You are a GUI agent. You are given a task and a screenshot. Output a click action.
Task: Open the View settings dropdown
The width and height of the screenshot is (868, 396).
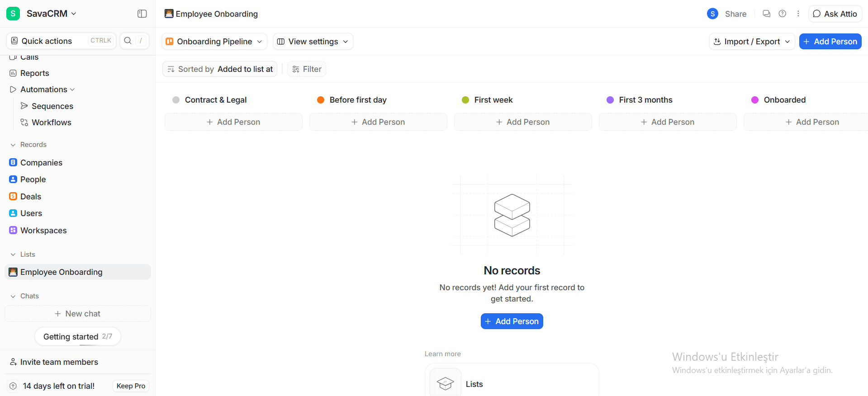click(x=313, y=42)
